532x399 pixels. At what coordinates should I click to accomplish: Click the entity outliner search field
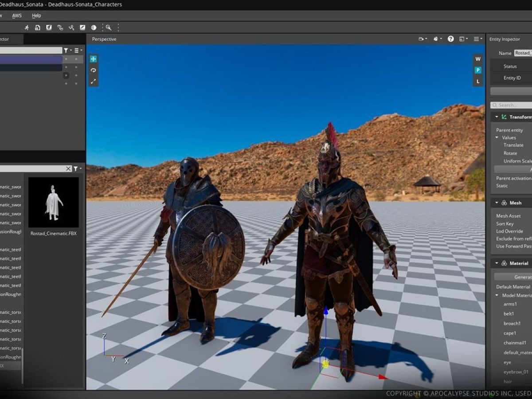tap(31, 51)
